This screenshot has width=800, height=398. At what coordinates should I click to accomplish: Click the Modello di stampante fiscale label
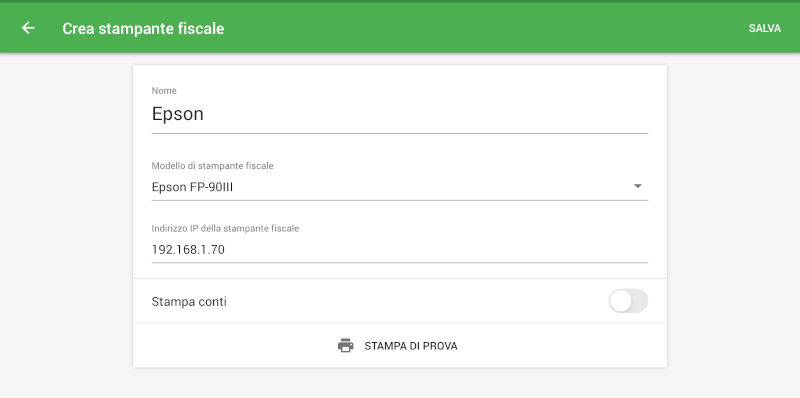point(212,166)
